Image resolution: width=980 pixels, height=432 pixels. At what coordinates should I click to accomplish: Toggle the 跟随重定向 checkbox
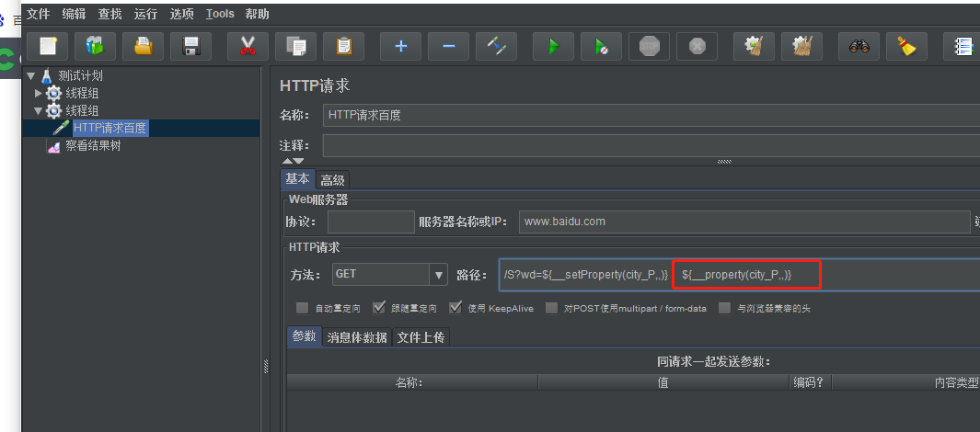point(379,308)
